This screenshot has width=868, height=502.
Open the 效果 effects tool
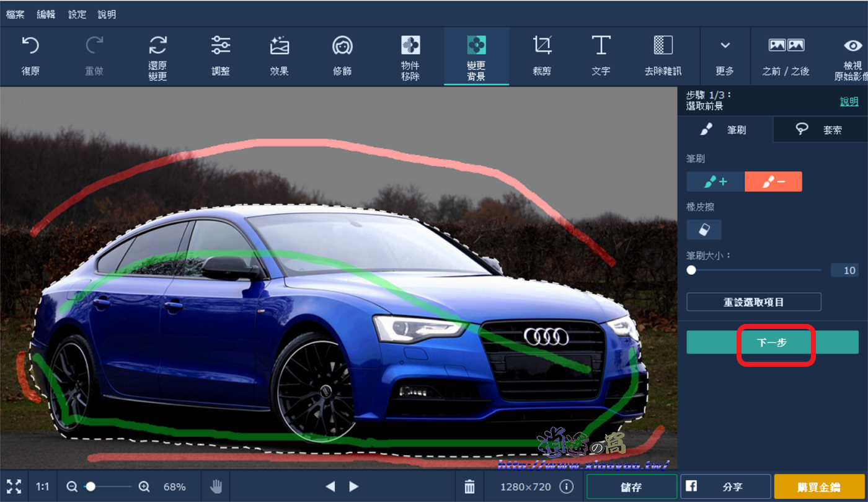279,56
